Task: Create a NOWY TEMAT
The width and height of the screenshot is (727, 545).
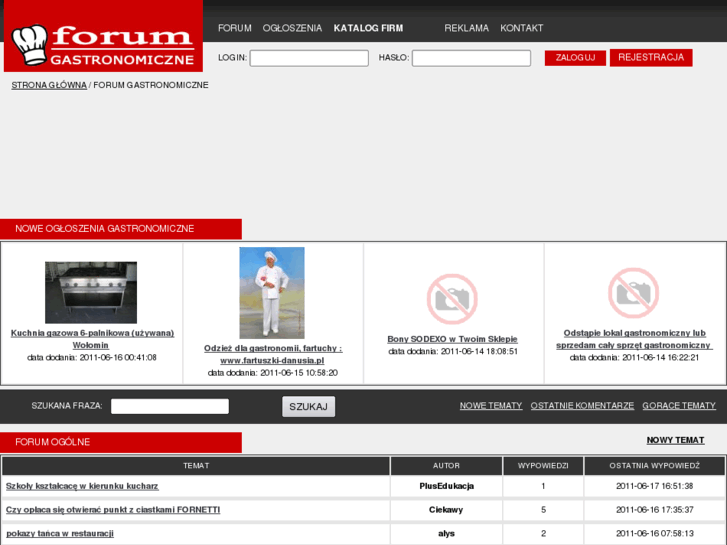Action: (x=676, y=440)
